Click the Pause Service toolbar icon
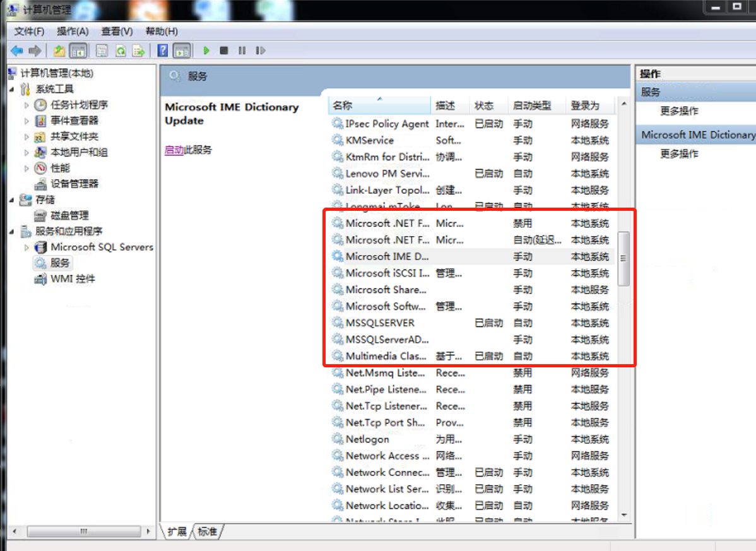 [x=242, y=50]
